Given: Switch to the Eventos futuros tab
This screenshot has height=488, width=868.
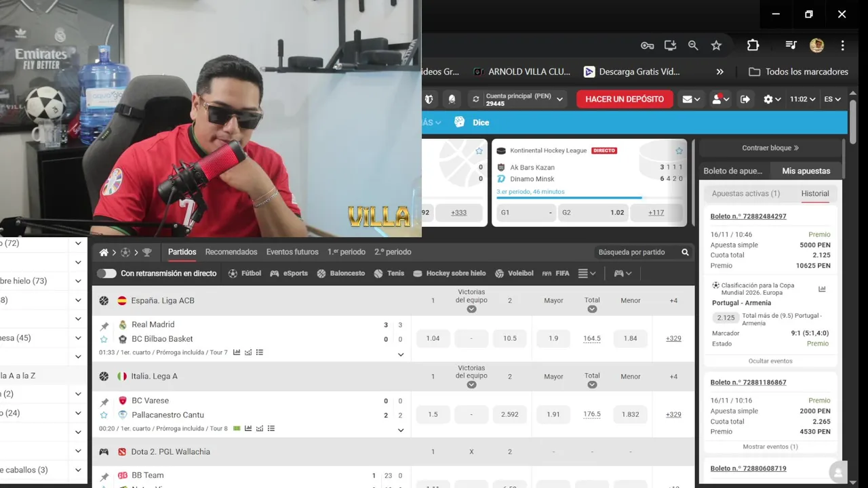Looking at the screenshot, I should pos(292,252).
